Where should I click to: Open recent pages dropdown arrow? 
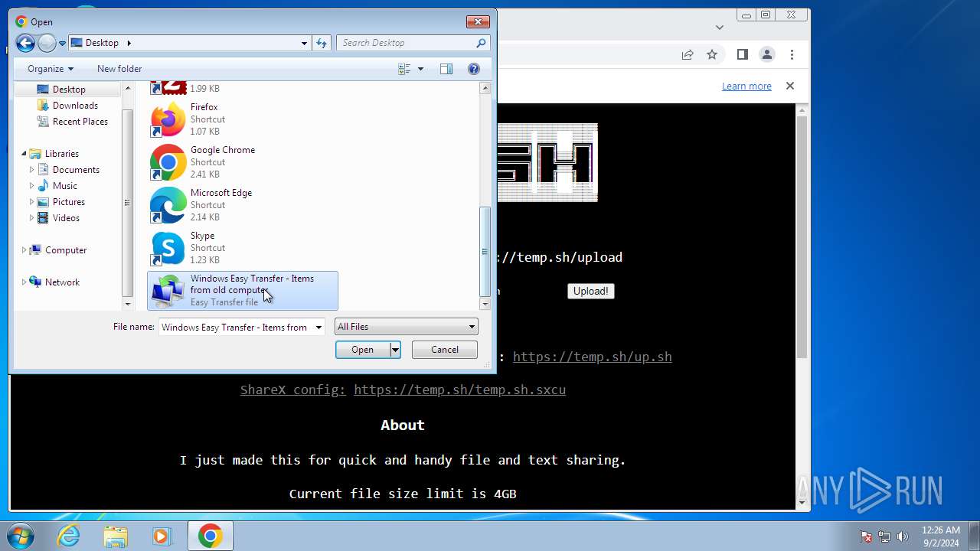tap(62, 44)
